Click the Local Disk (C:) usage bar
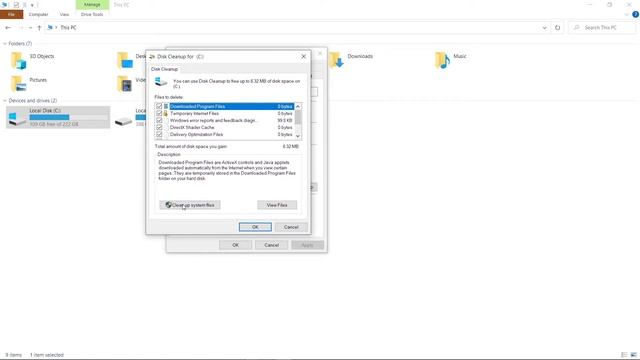The width and height of the screenshot is (640, 360). point(68,117)
